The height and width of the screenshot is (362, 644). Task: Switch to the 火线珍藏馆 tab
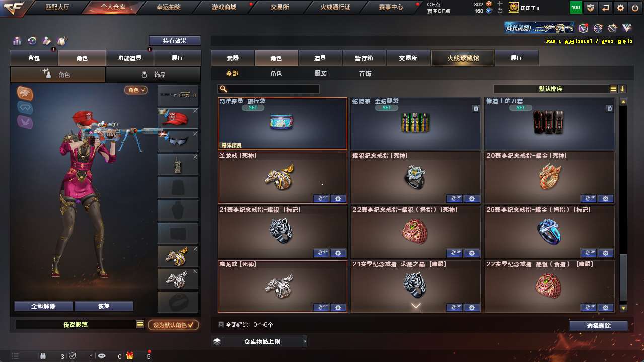pyautogui.click(x=463, y=58)
